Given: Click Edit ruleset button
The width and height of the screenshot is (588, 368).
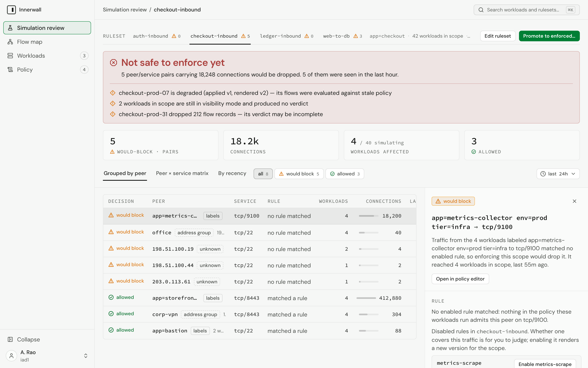Looking at the screenshot, I should (x=498, y=36).
